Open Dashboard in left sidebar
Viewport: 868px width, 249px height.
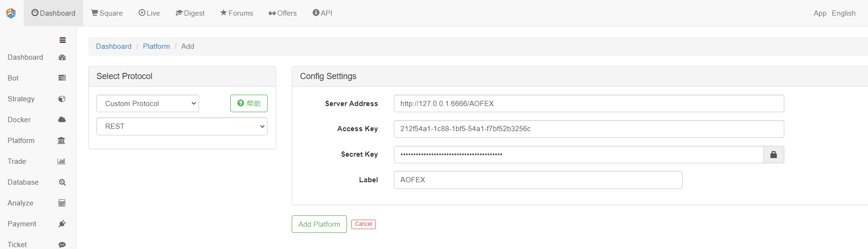coord(25,57)
